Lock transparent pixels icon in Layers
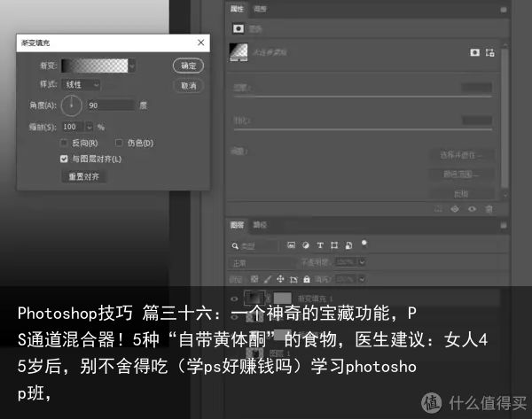This screenshot has height=419, width=532. pyautogui.click(x=254, y=279)
